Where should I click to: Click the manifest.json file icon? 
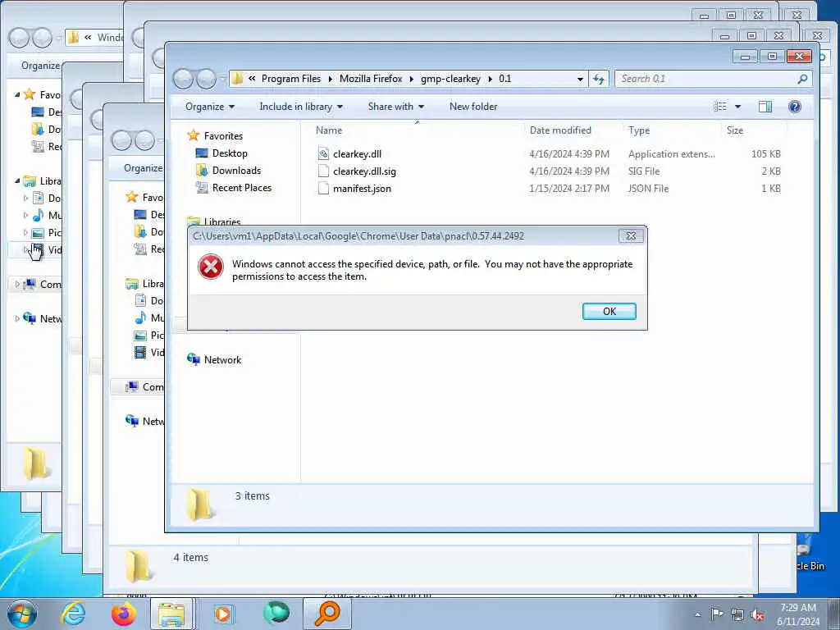323,189
